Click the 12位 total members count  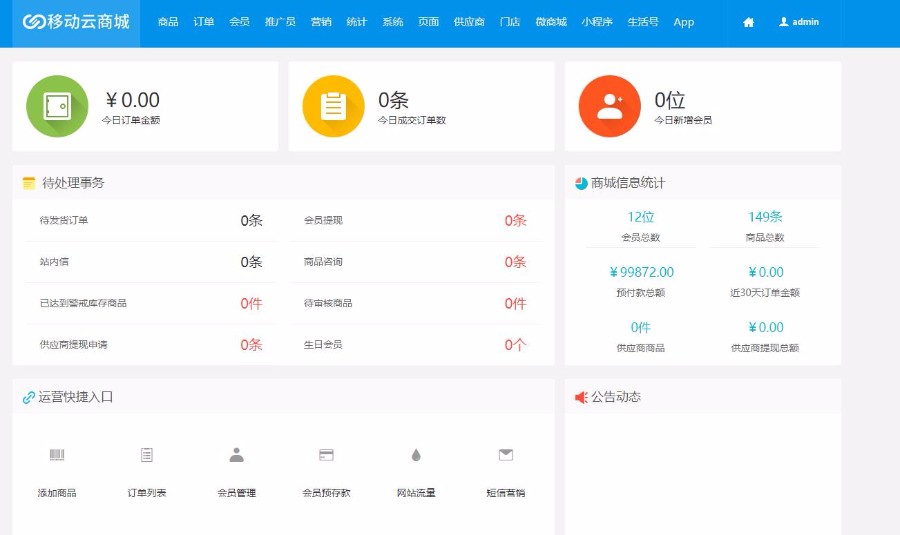pyautogui.click(x=640, y=217)
